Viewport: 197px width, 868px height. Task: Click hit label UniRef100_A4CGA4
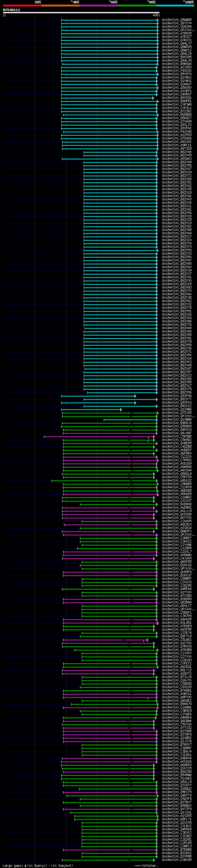pyautogui.click(x=177, y=470)
